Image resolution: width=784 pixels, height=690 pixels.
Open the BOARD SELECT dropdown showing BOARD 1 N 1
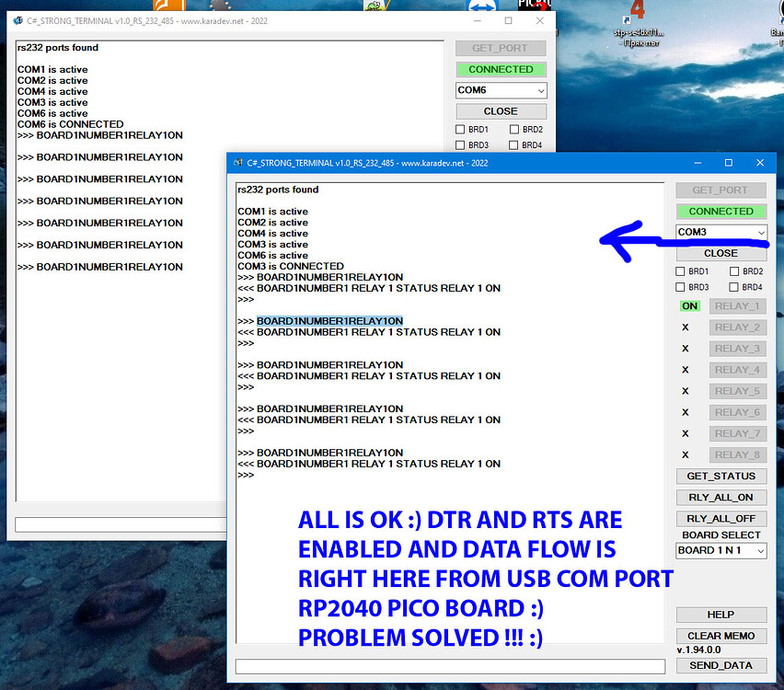721,550
